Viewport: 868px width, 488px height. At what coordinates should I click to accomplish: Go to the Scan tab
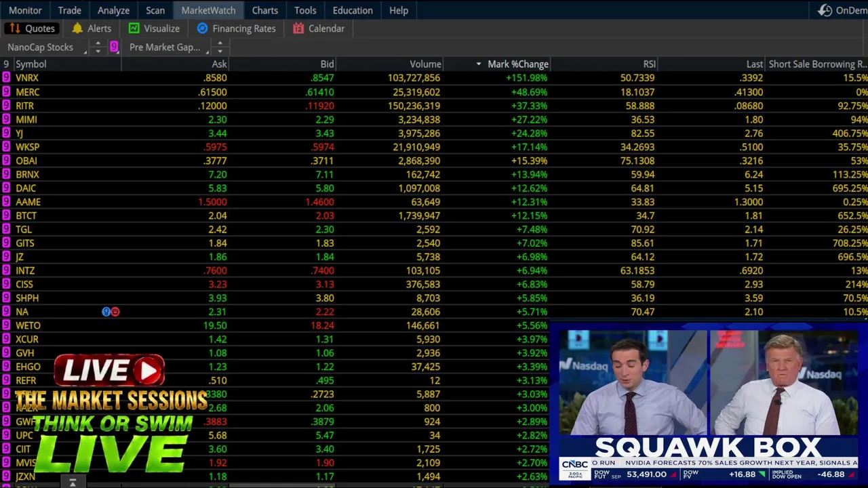(x=155, y=10)
